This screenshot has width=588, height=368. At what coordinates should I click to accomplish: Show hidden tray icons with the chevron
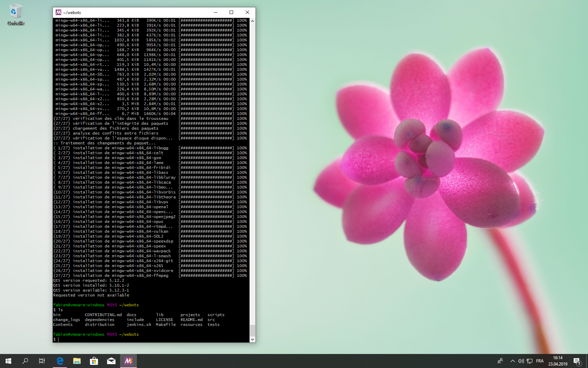512,361
